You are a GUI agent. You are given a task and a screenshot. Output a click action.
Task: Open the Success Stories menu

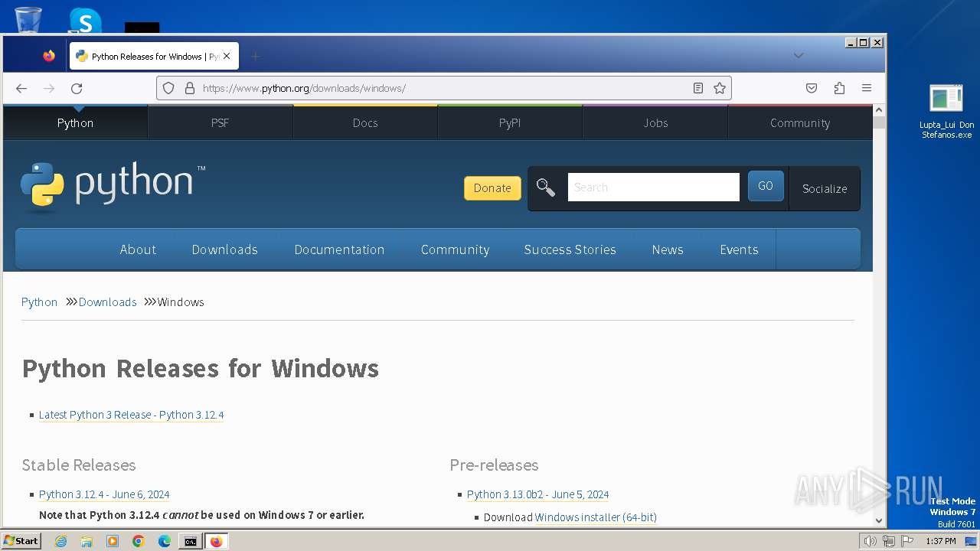pyautogui.click(x=570, y=249)
